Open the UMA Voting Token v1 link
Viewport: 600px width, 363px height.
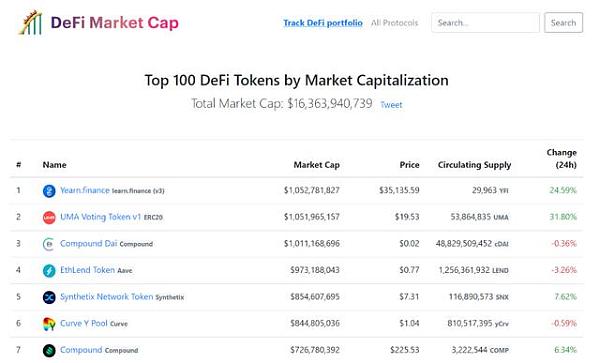[101, 217]
